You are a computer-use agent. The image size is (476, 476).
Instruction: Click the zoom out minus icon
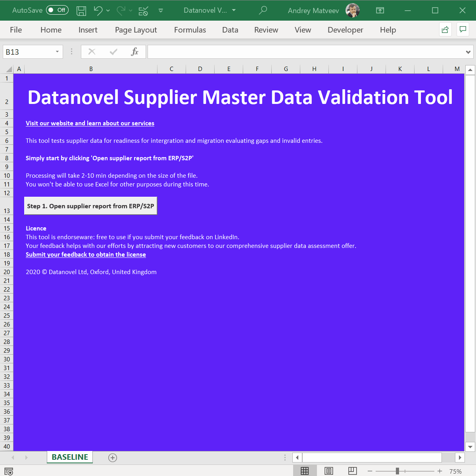point(370,471)
